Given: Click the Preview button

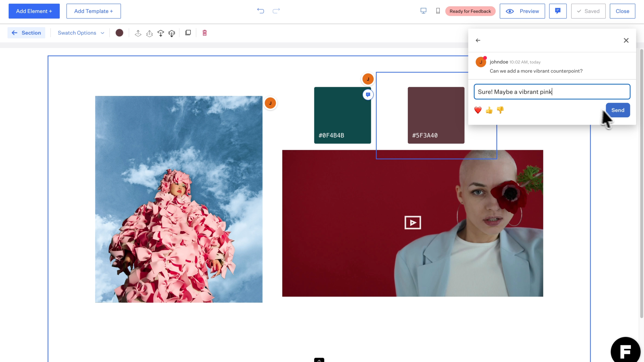Looking at the screenshot, I should click(522, 11).
